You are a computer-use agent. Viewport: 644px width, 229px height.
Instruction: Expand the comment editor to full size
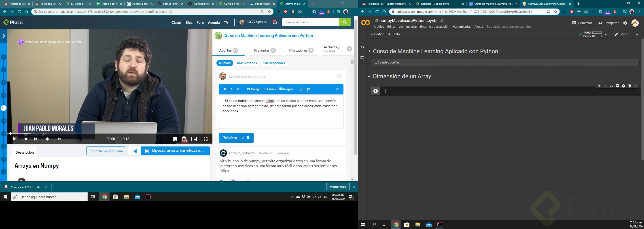[337, 89]
